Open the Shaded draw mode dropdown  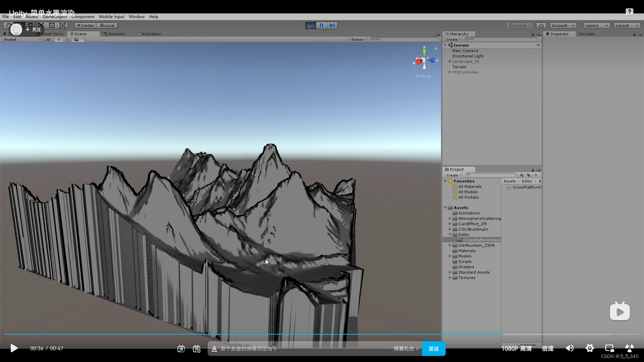pyautogui.click(x=22, y=40)
